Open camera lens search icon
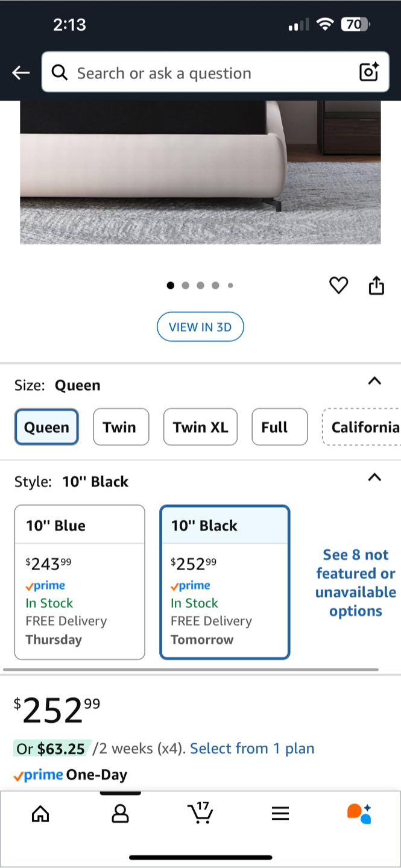 (368, 72)
